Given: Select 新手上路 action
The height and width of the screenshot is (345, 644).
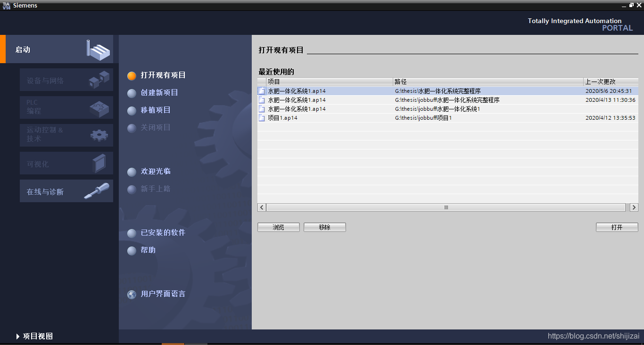Looking at the screenshot, I should point(149,189).
